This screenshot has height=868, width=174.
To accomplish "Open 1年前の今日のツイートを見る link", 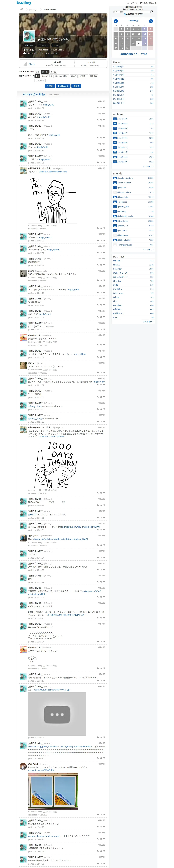I will click(x=133, y=54).
